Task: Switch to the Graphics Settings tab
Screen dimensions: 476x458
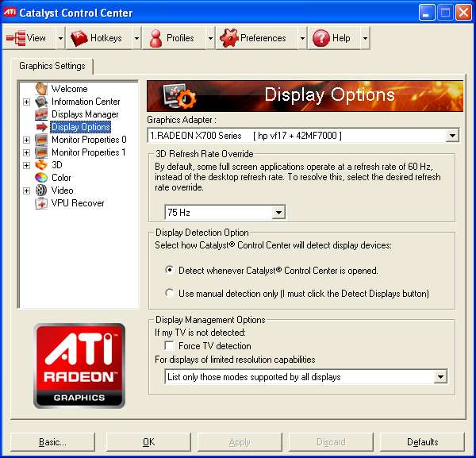Action: [x=52, y=67]
